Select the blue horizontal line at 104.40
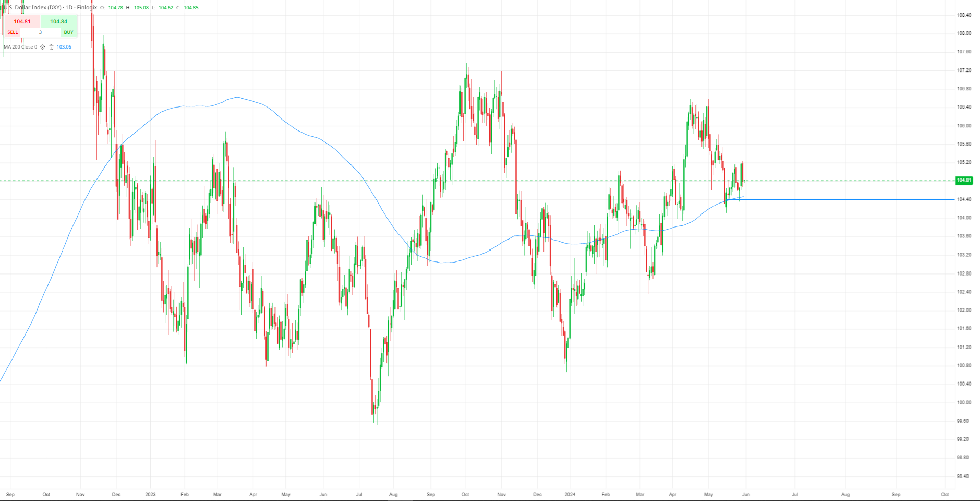The width and height of the screenshot is (980, 501). click(840, 199)
